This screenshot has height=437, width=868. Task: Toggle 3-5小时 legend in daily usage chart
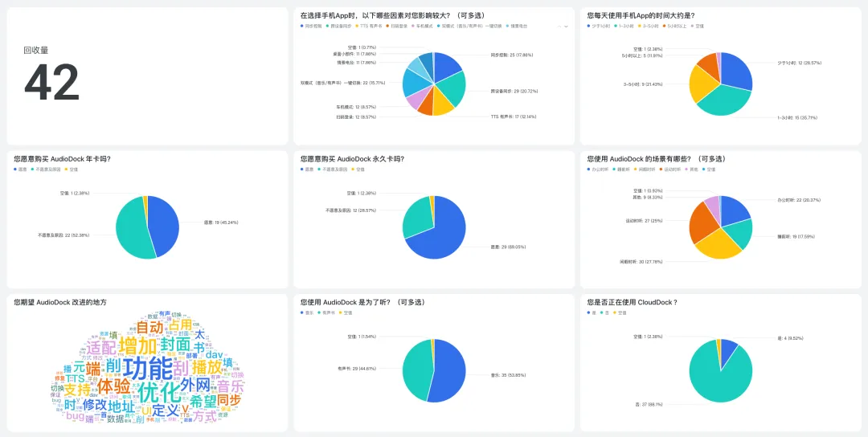tap(649, 26)
